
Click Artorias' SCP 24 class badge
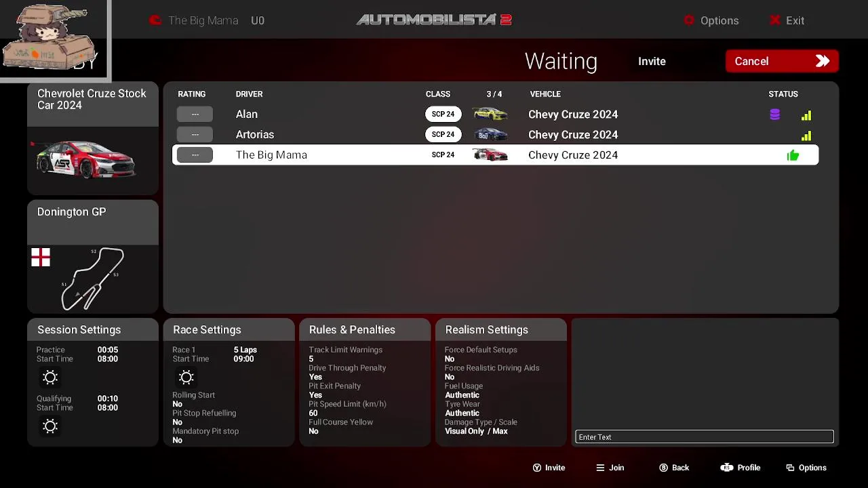[443, 134]
